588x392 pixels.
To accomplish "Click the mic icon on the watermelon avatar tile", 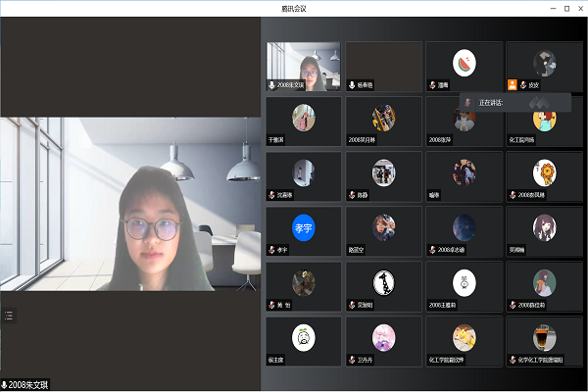I will [431, 85].
